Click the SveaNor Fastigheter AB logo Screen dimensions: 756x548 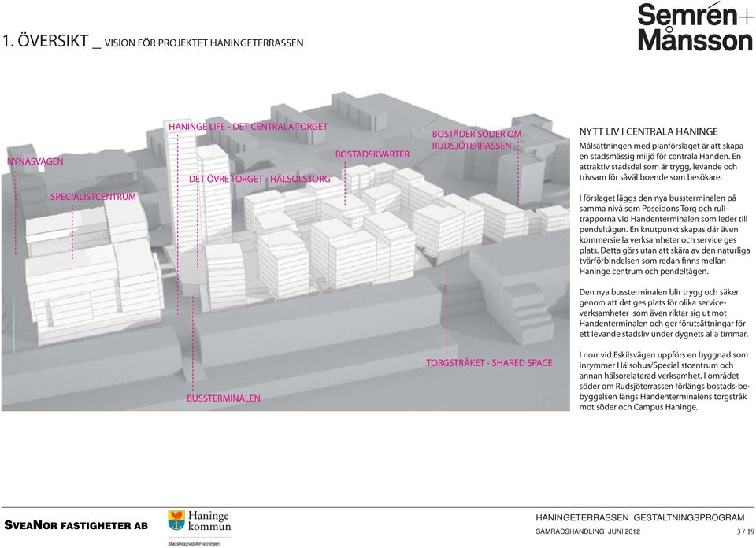[x=76, y=525]
